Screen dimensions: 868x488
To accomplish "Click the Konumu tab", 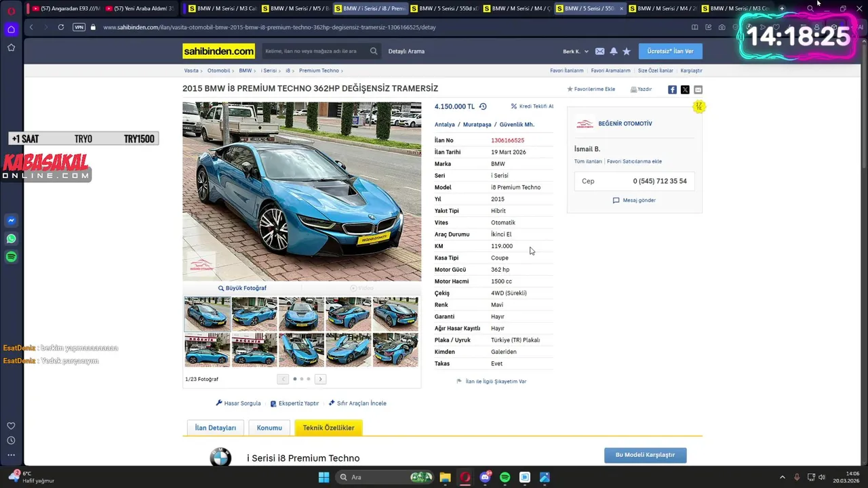I will pyautogui.click(x=269, y=428).
